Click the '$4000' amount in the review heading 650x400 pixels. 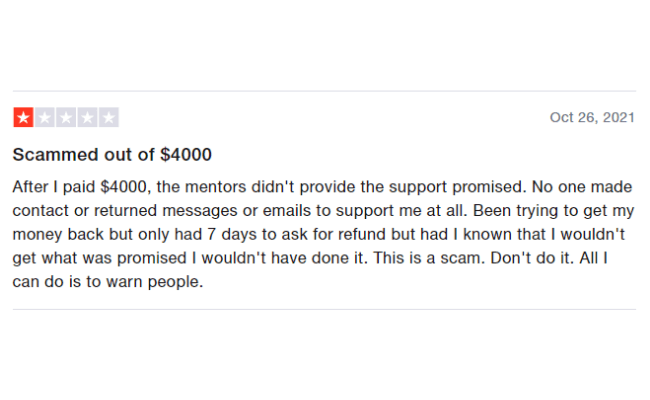point(186,155)
